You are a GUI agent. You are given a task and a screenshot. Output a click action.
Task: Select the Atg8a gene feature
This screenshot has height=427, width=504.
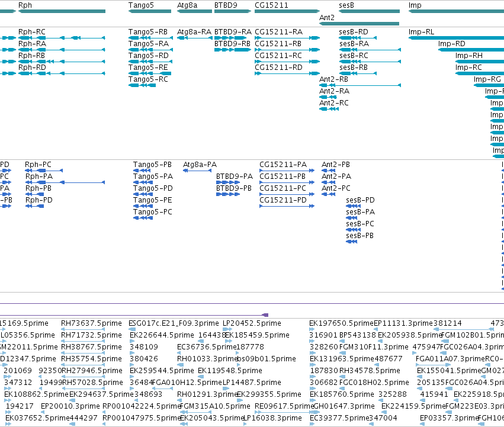coord(194,11)
